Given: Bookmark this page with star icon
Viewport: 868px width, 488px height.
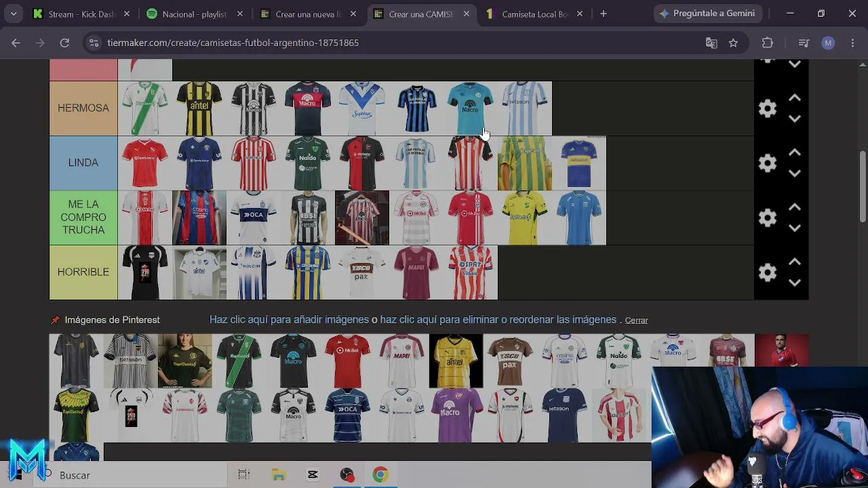Looking at the screenshot, I should tap(733, 43).
